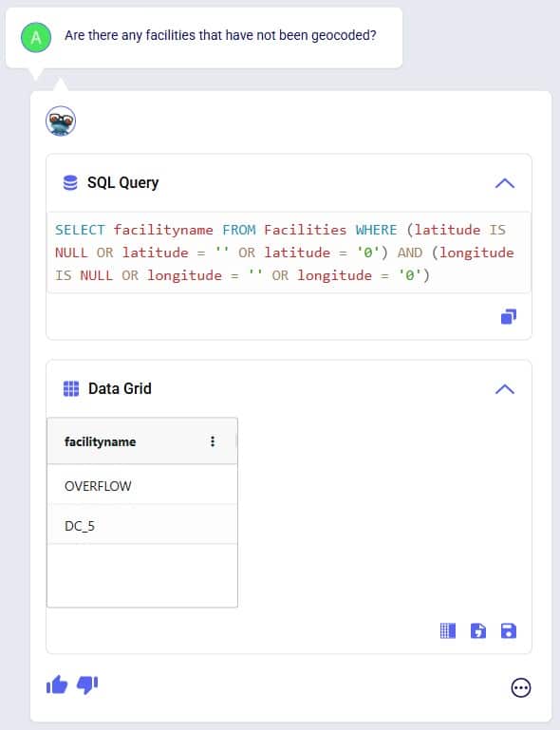Open the column chooser icon

pos(448,631)
